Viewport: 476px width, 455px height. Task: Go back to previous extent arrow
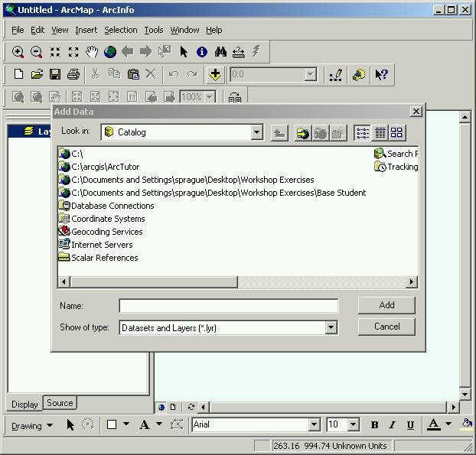point(128,52)
